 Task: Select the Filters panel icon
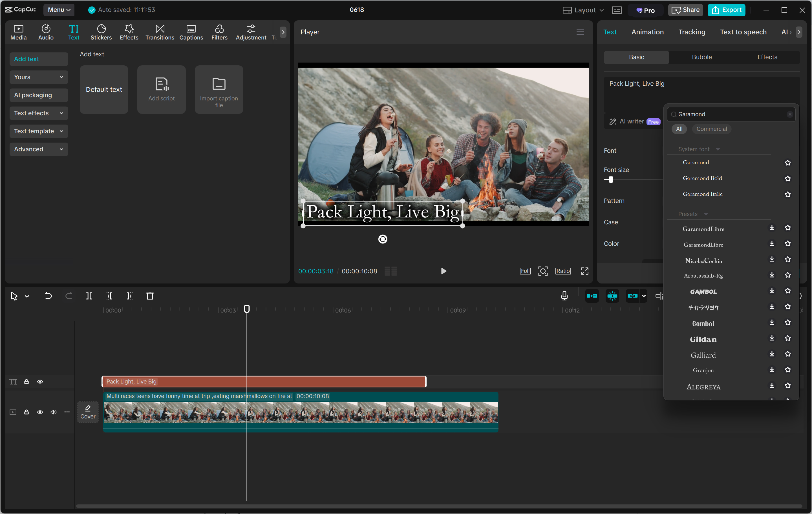tap(219, 32)
